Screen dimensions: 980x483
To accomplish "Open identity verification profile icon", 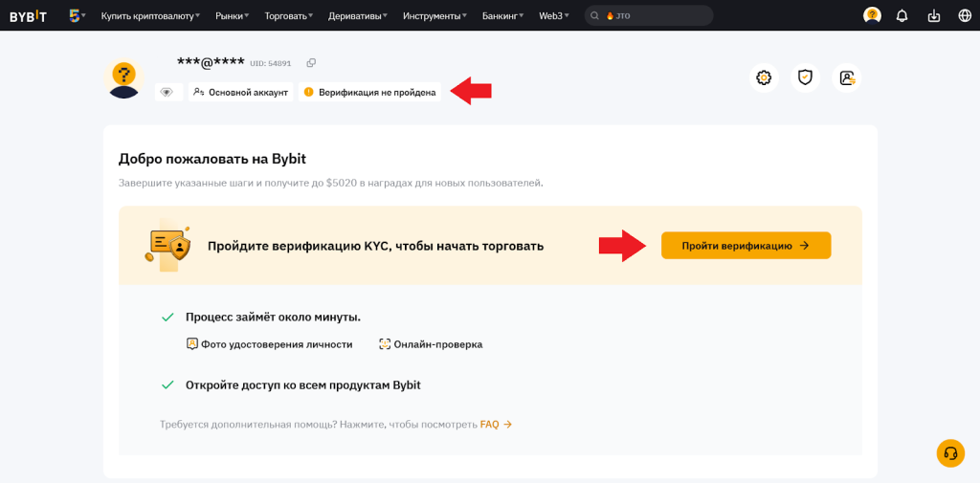I will click(x=846, y=77).
